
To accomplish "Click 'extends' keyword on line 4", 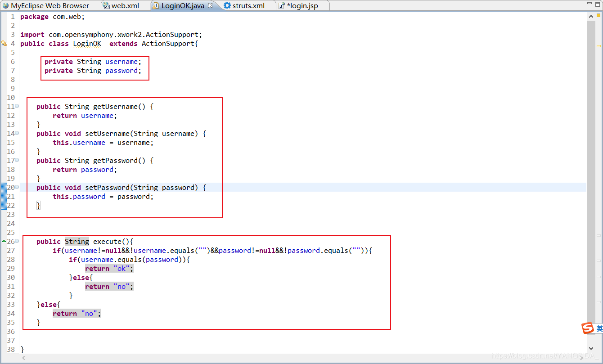I will 123,44.
